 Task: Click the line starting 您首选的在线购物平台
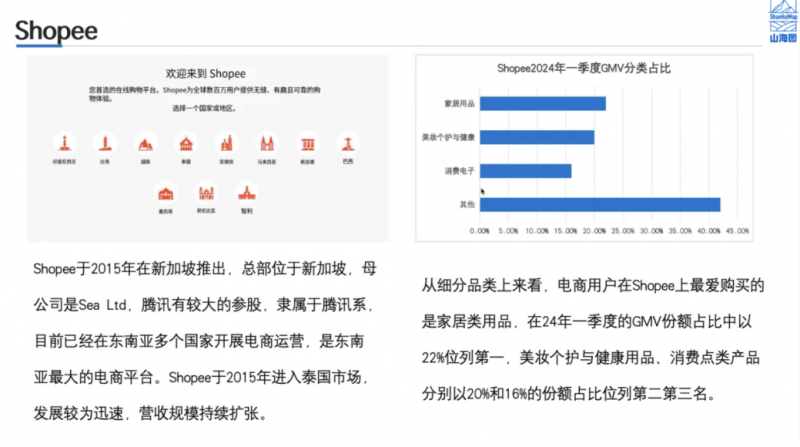(x=205, y=90)
